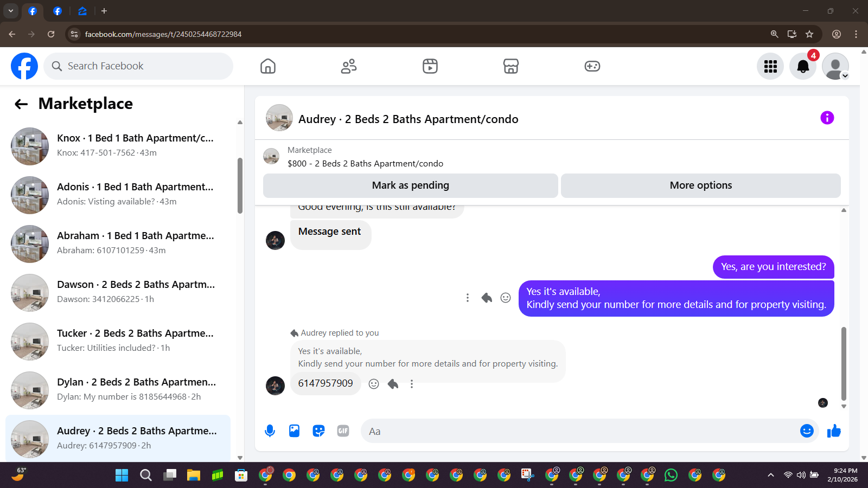
Task: Click the 'Audrey replied to you' label
Action: point(340,333)
